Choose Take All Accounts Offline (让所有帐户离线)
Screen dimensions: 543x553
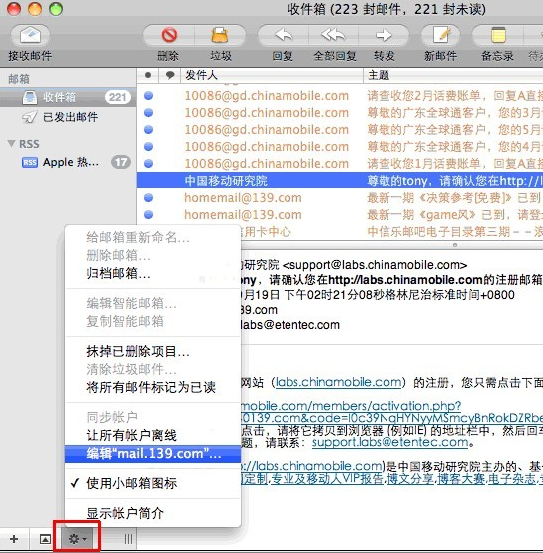click(x=153, y=435)
